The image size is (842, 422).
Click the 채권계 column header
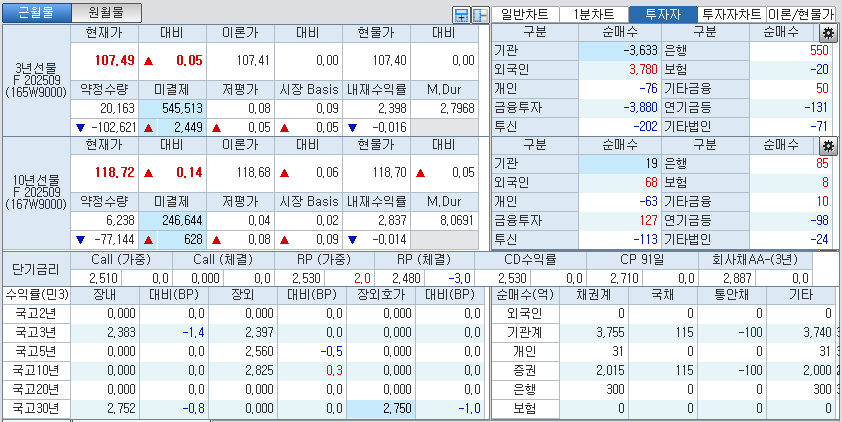coord(593,294)
